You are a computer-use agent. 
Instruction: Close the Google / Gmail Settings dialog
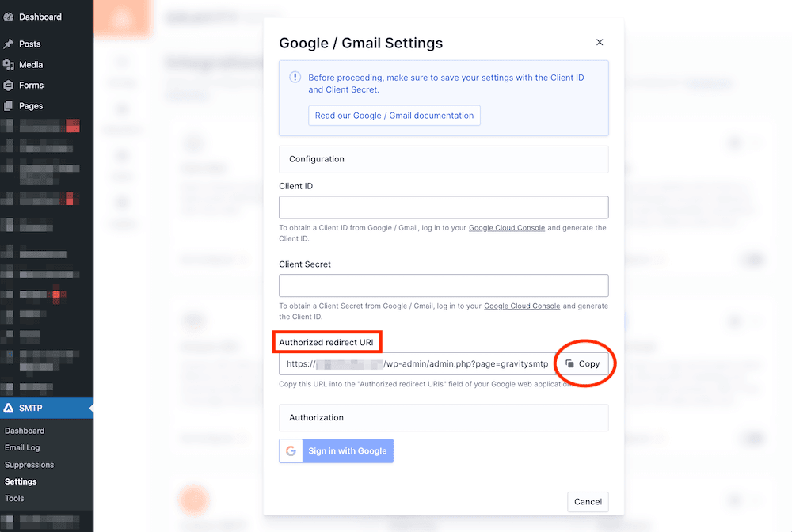point(600,43)
